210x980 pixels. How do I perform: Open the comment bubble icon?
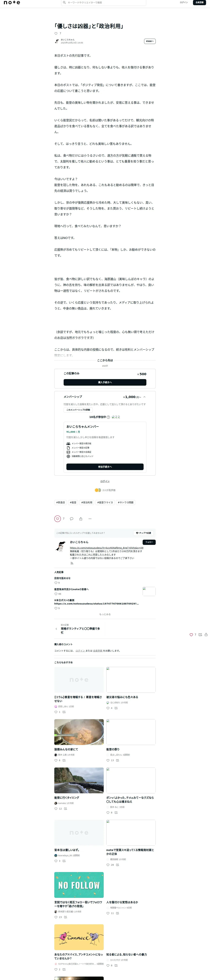(x=72, y=519)
